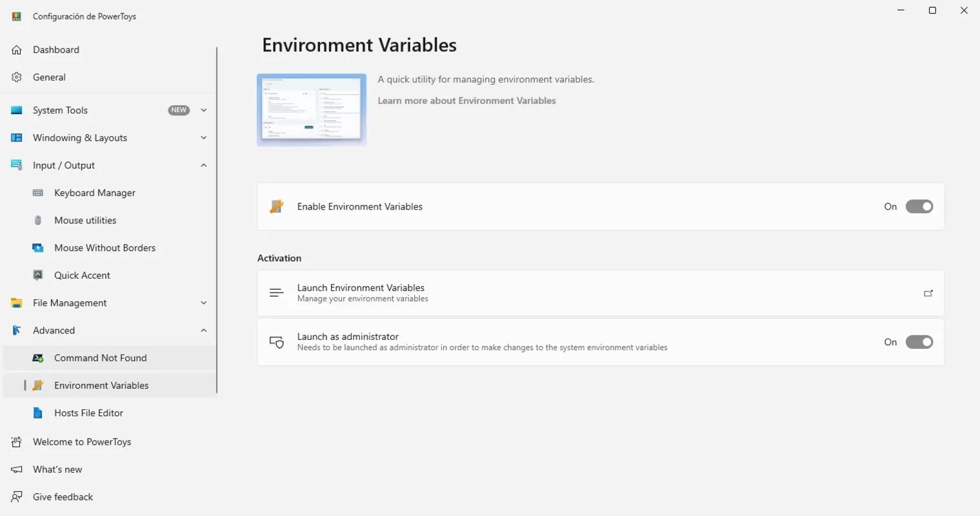Click the 'Configuración de PowerToys' window title

85,16
